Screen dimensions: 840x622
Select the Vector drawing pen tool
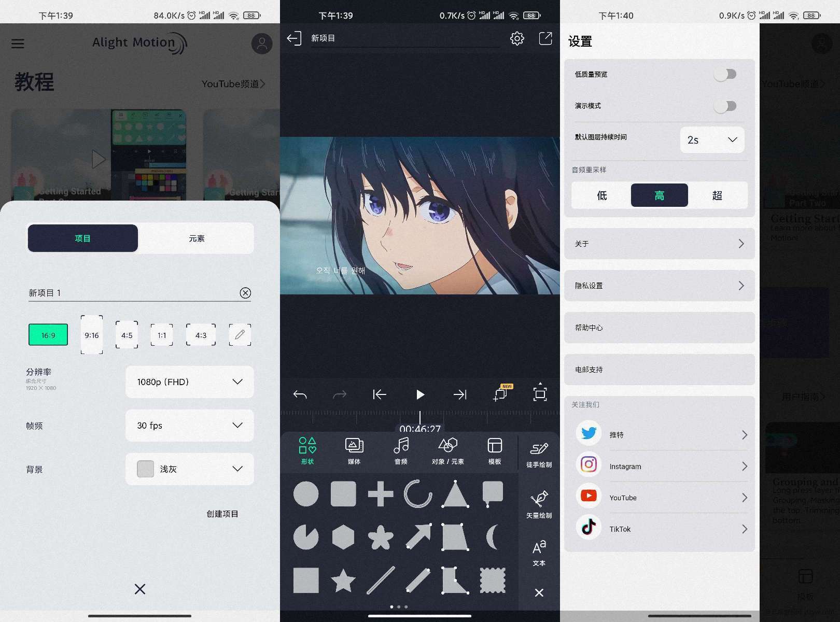539,504
